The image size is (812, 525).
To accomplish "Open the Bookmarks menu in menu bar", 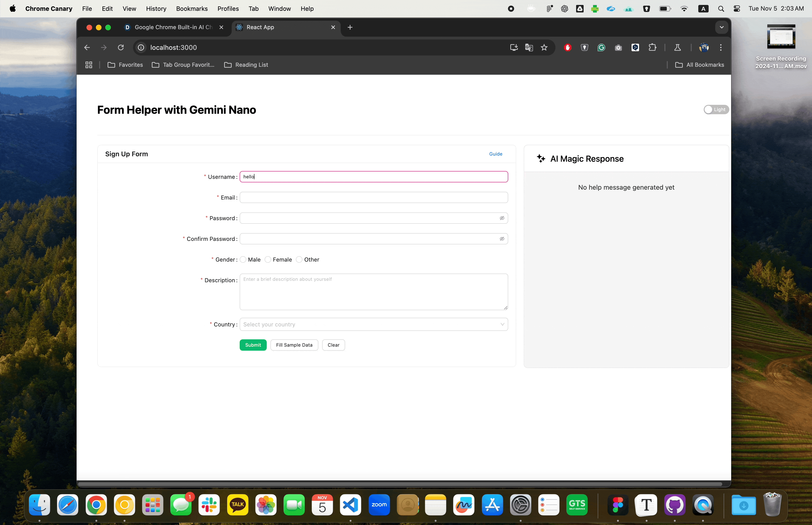I will pos(191,8).
